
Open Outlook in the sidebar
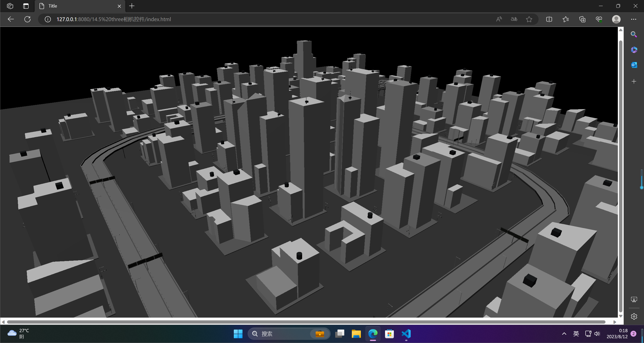(x=634, y=65)
